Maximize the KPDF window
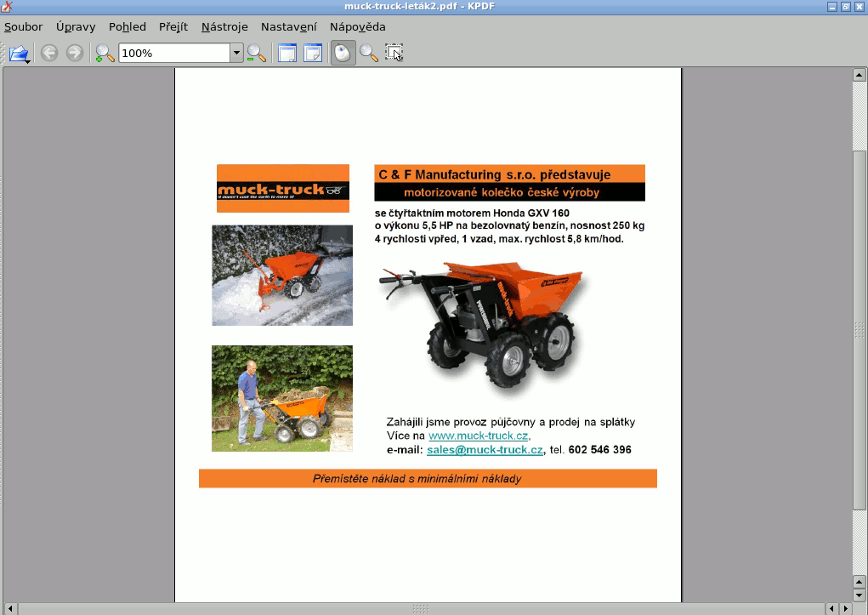Screen dimensions: 868x615 [846, 7]
